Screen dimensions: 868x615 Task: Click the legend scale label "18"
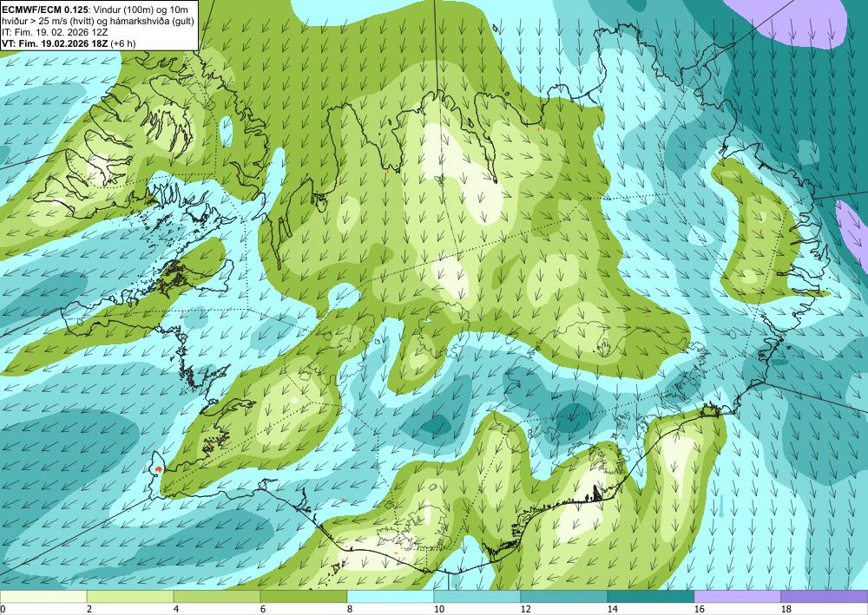click(786, 609)
